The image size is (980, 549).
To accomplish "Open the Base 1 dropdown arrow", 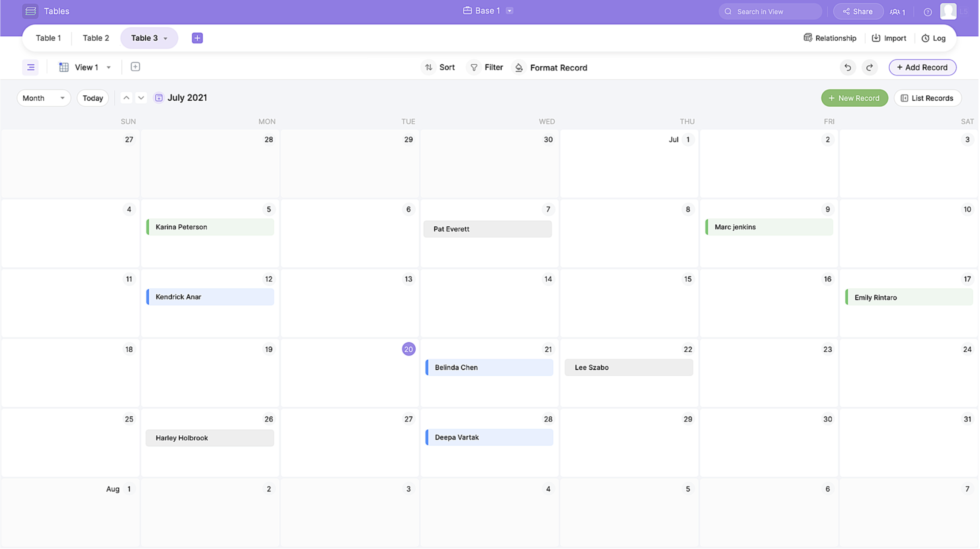I will tap(509, 11).
